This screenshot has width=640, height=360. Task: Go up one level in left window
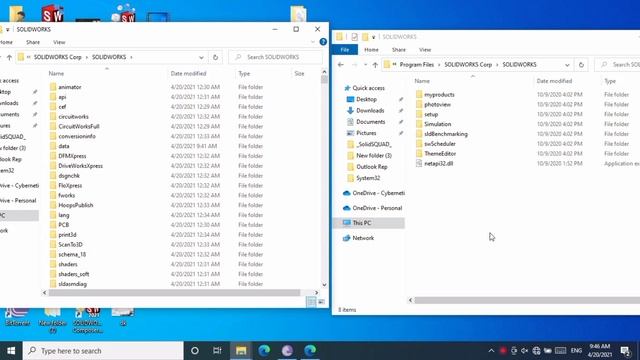(x=9, y=57)
